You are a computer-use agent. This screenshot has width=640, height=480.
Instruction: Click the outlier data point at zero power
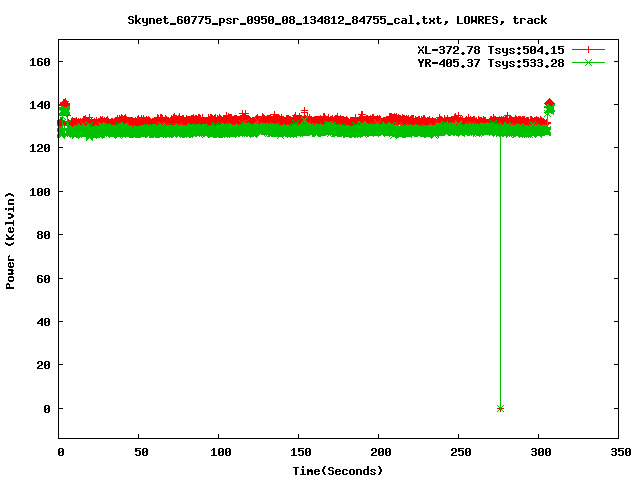(x=500, y=409)
